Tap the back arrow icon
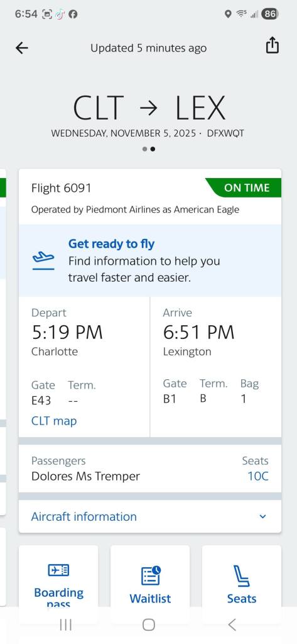This screenshot has width=297, height=644. click(22, 48)
